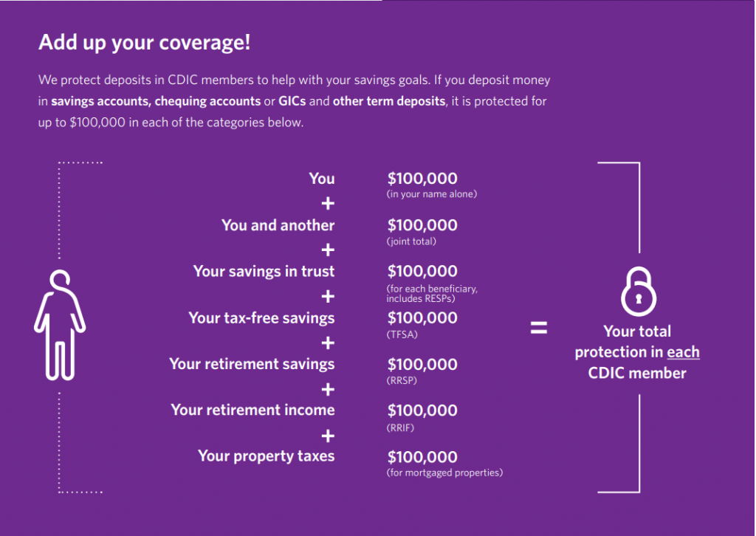Click the bold GICs text
Screen dimensions: 756x536
[292, 101]
